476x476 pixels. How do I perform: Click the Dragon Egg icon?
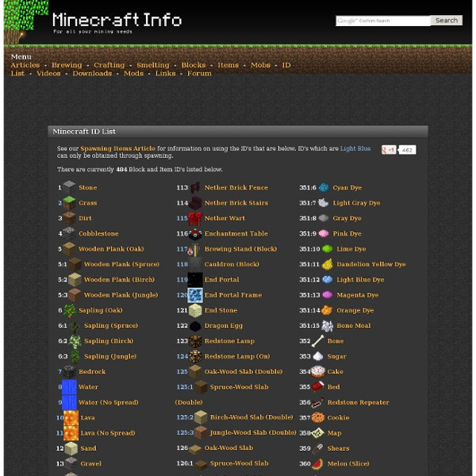pos(195,326)
